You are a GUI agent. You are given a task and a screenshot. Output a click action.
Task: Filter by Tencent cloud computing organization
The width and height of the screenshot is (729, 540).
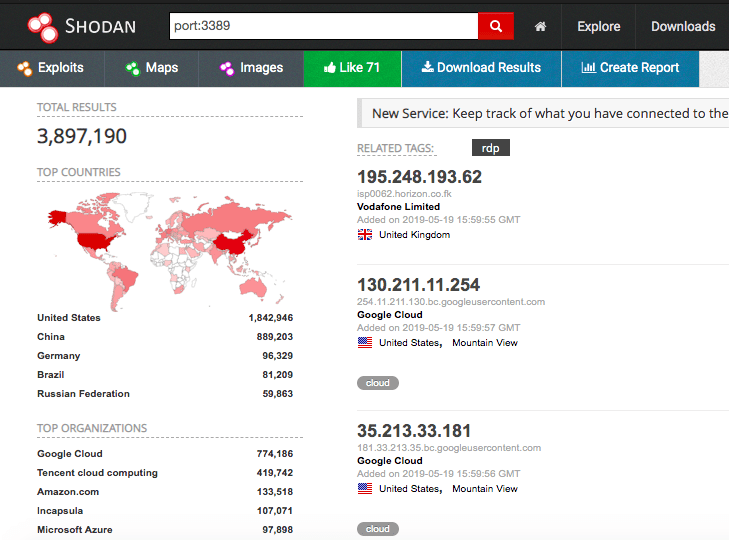point(97,473)
